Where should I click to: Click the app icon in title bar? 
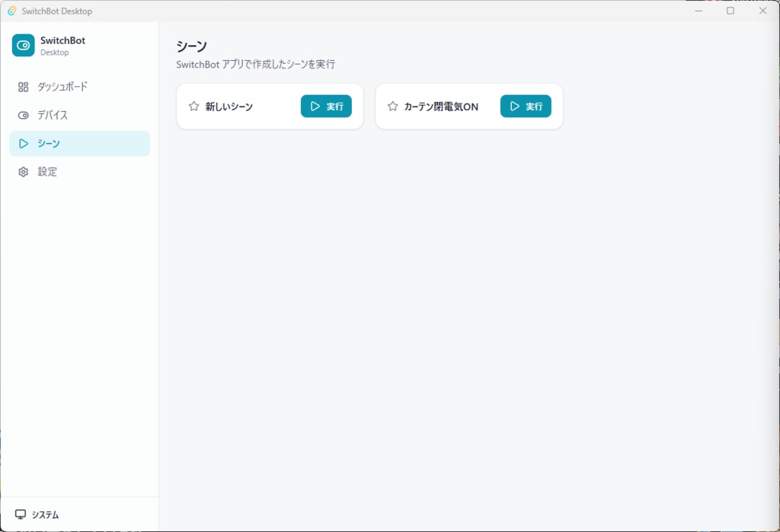(11, 11)
